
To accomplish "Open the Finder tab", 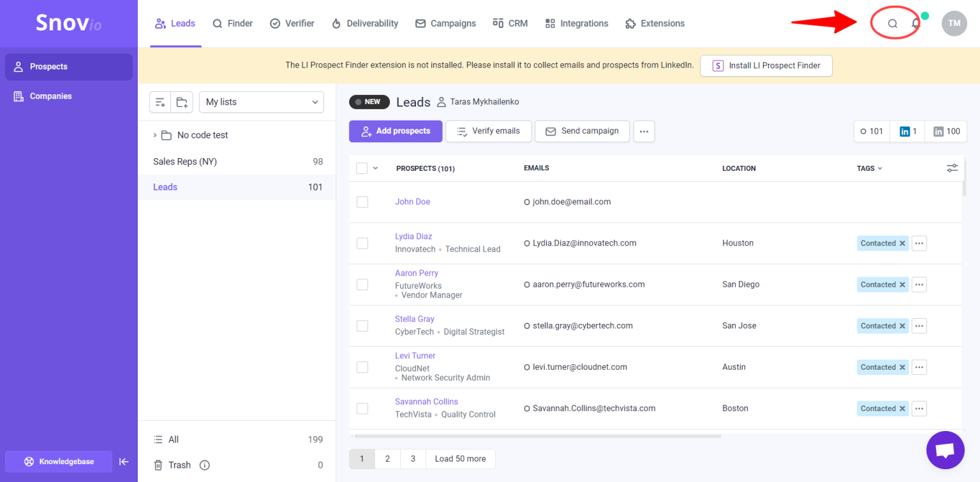I will click(x=233, y=24).
